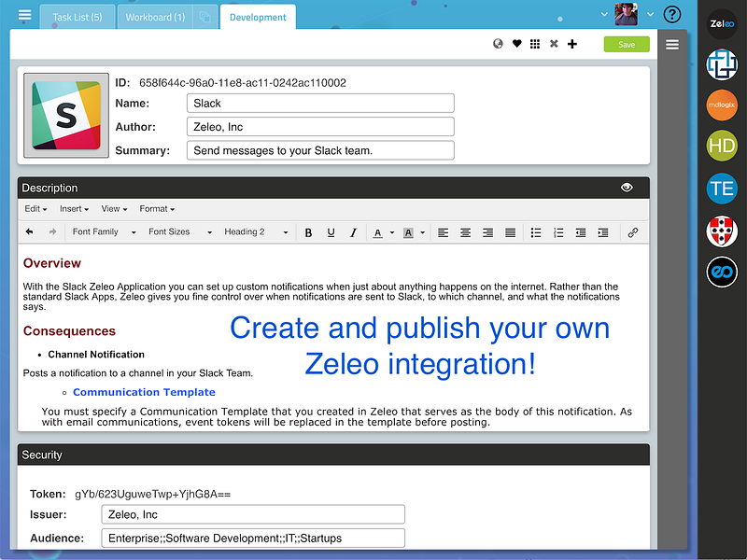This screenshot has height=560, width=747.
Task: Click the redo arrow in editor toolbar
Action: click(x=52, y=231)
